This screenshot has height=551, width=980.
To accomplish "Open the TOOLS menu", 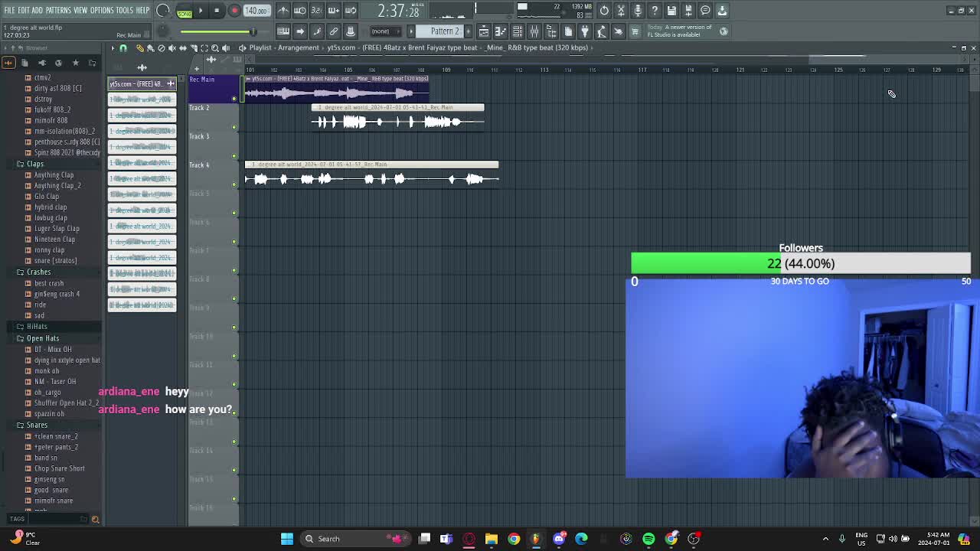I will 125,10.
